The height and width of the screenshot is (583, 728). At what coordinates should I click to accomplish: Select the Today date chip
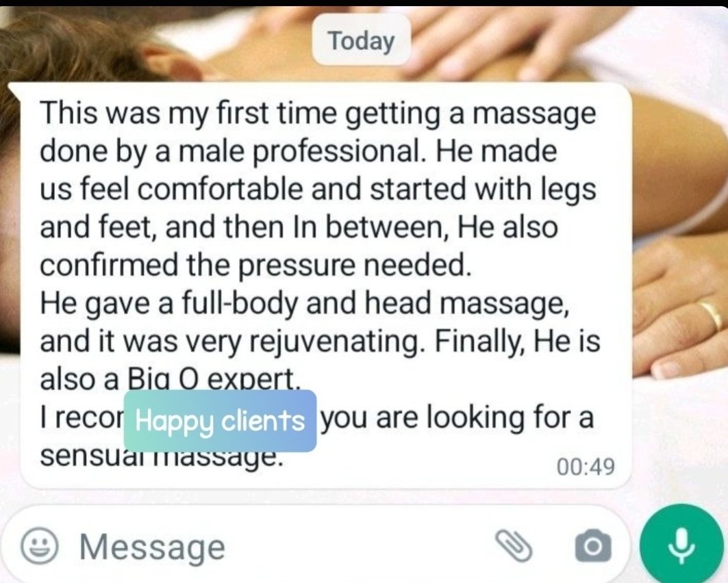[x=362, y=40]
